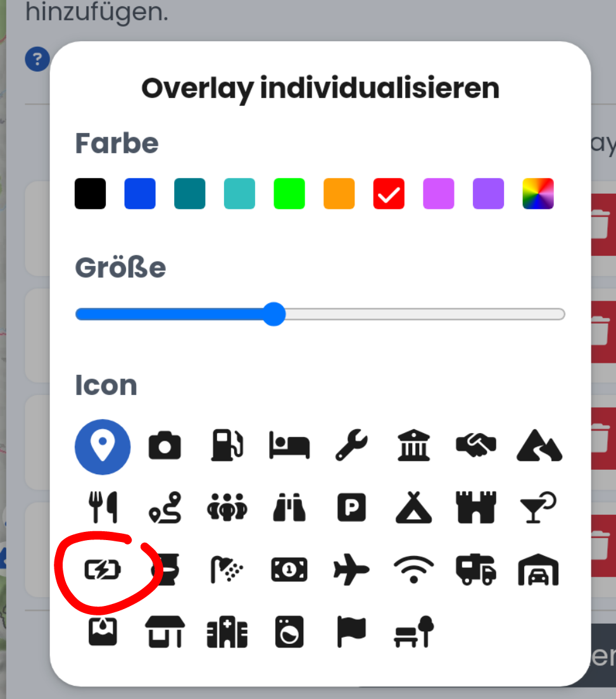Pick the shower icon
616x699 pixels.
[227, 570]
